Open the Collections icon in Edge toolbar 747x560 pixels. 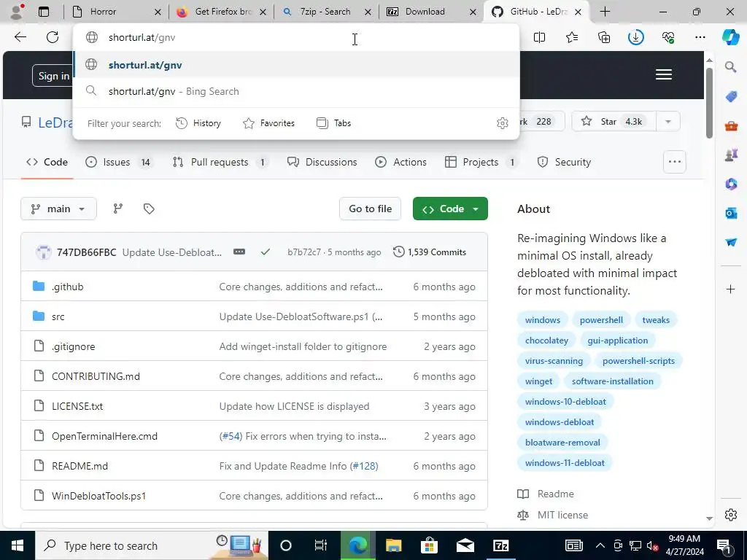pyautogui.click(x=603, y=37)
